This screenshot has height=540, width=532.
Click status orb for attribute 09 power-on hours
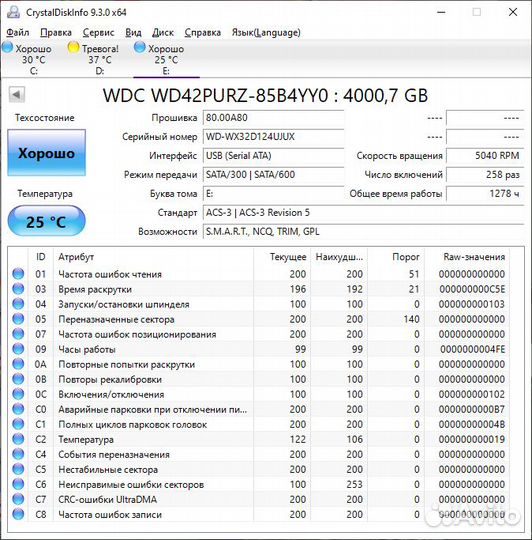point(18,349)
